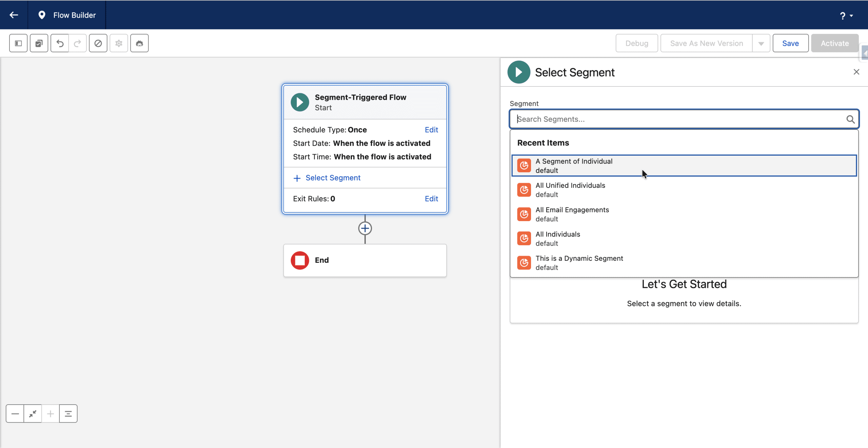Expand the Save As New Version dropdown
This screenshot has height=448, width=868.
coord(761,43)
